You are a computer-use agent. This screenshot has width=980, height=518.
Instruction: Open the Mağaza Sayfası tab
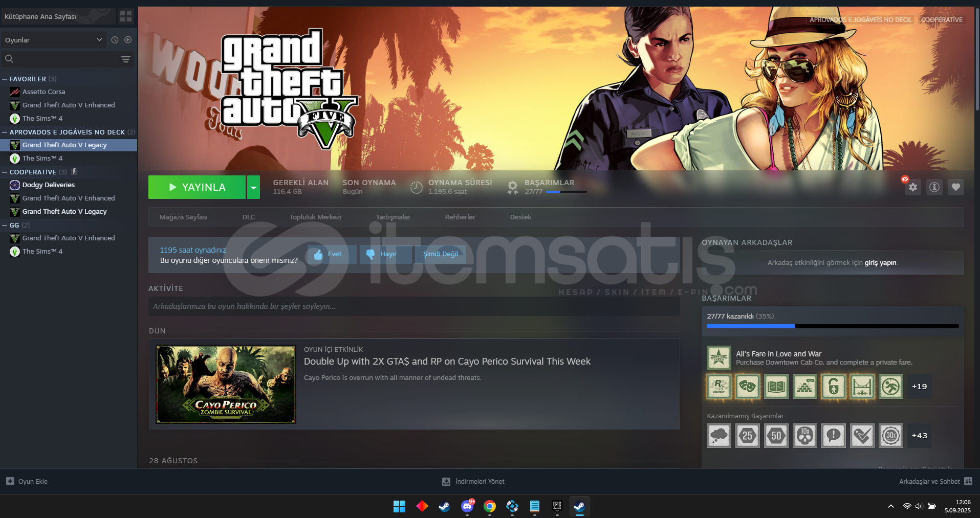[x=183, y=217]
